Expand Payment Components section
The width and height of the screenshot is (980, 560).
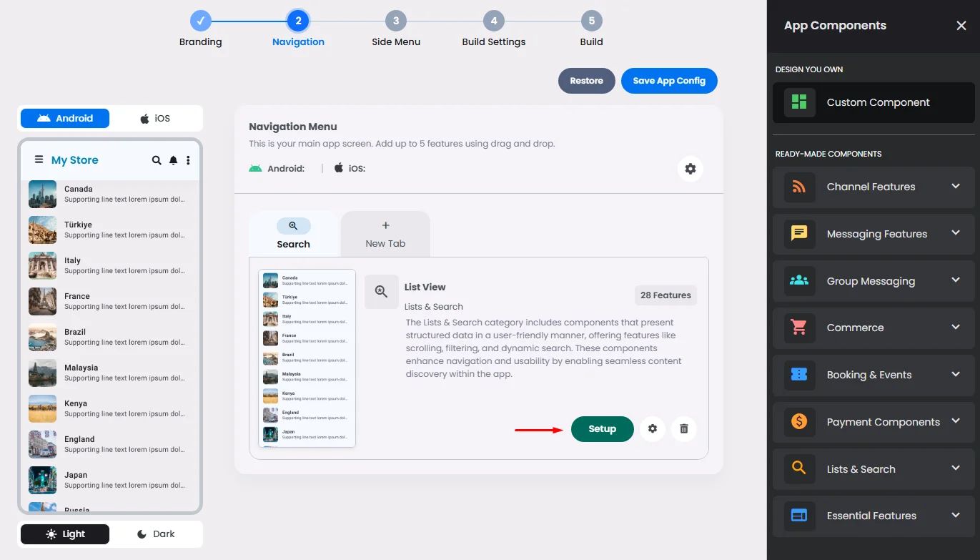coord(873,422)
